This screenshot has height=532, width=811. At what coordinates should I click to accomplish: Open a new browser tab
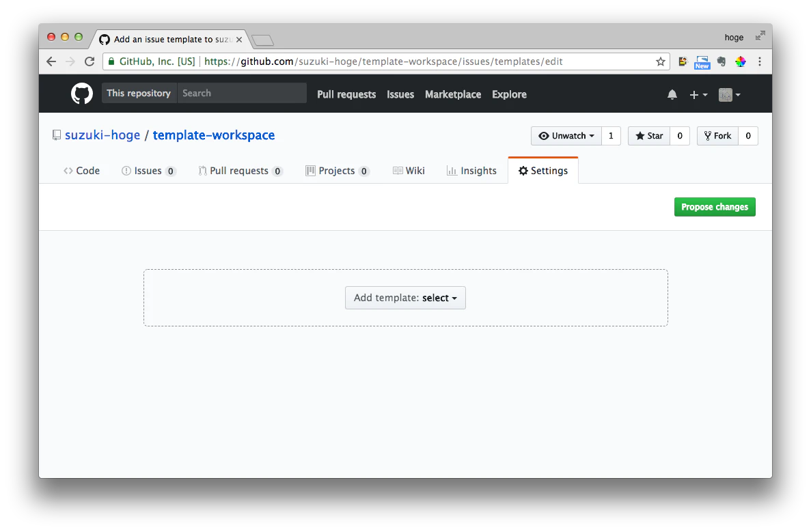click(263, 40)
